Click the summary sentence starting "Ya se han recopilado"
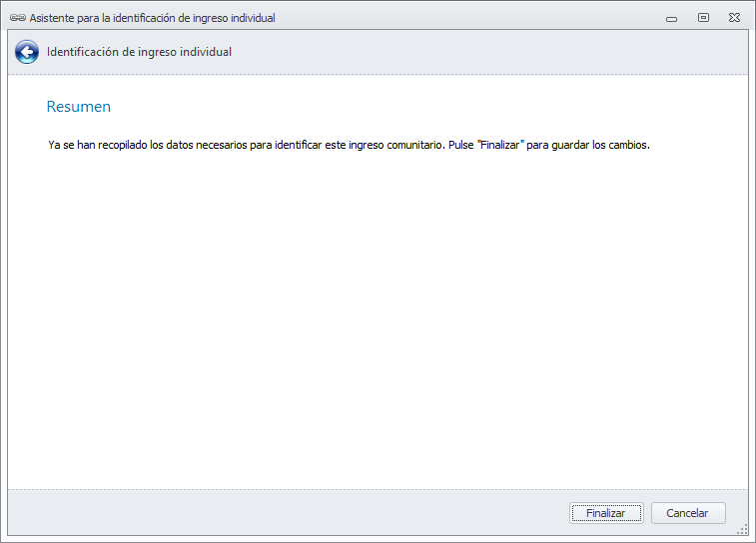 (x=349, y=145)
